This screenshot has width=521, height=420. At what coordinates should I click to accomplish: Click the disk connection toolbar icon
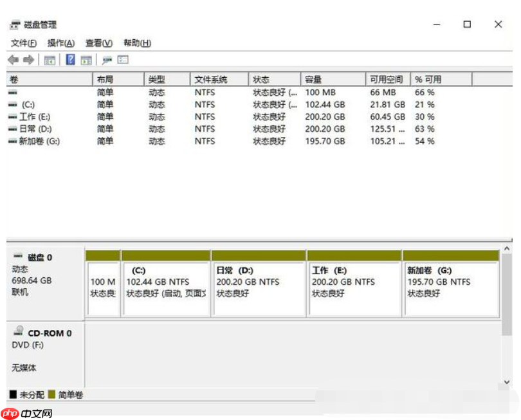tap(107, 60)
